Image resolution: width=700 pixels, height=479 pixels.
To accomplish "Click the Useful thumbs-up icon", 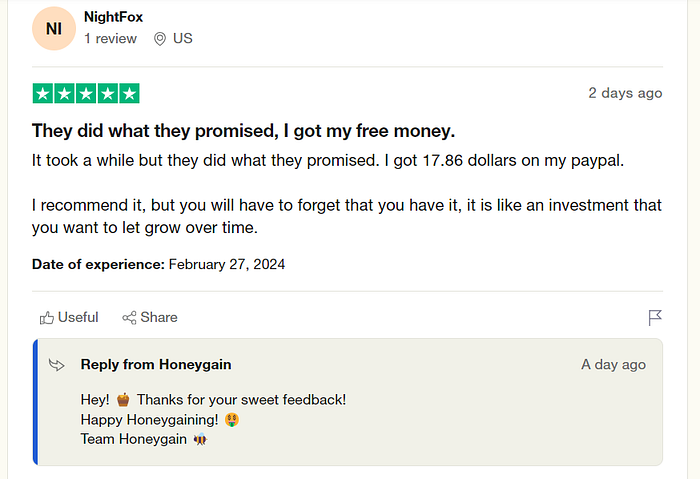I will 46,318.
